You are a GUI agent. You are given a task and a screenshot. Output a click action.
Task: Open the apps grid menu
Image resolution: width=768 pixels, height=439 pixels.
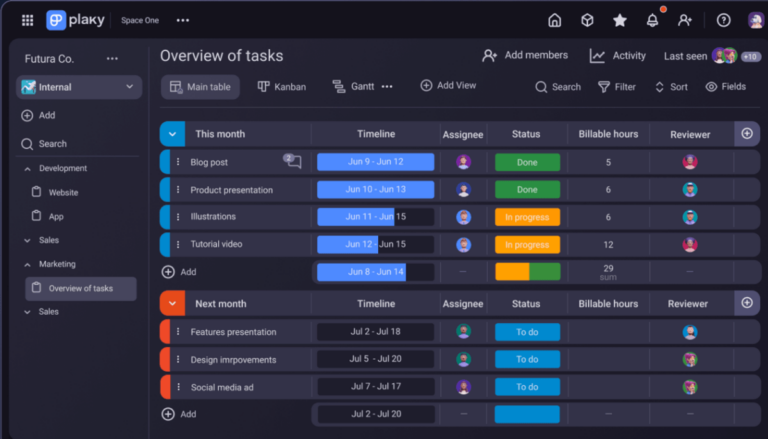[x=27, y=20]
